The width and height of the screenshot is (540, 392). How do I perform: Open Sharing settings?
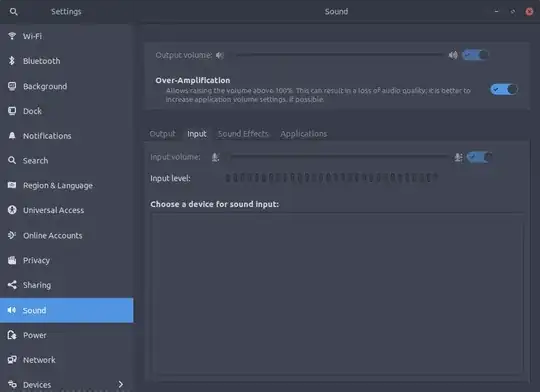click(66, 285)
